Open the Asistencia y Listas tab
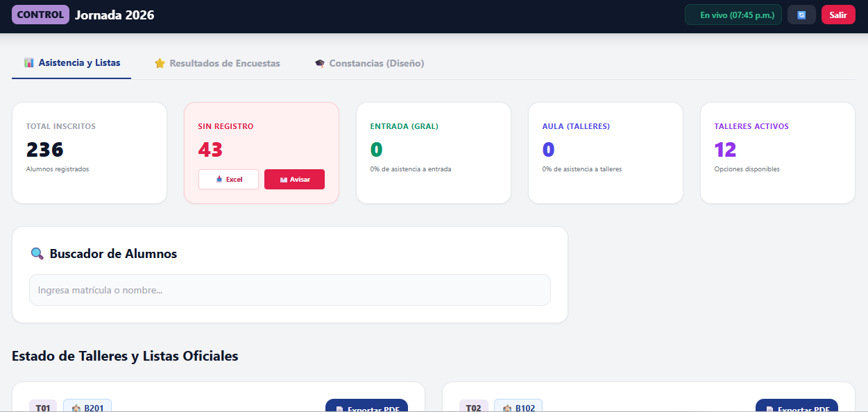 pyautogui.click(x=71, y=63)
